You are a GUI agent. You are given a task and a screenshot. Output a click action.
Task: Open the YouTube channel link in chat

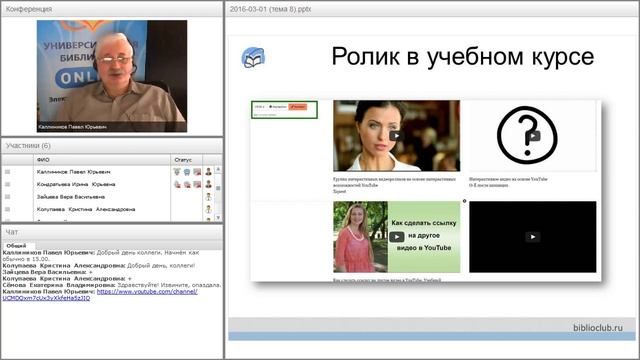[x=100, y=295]
